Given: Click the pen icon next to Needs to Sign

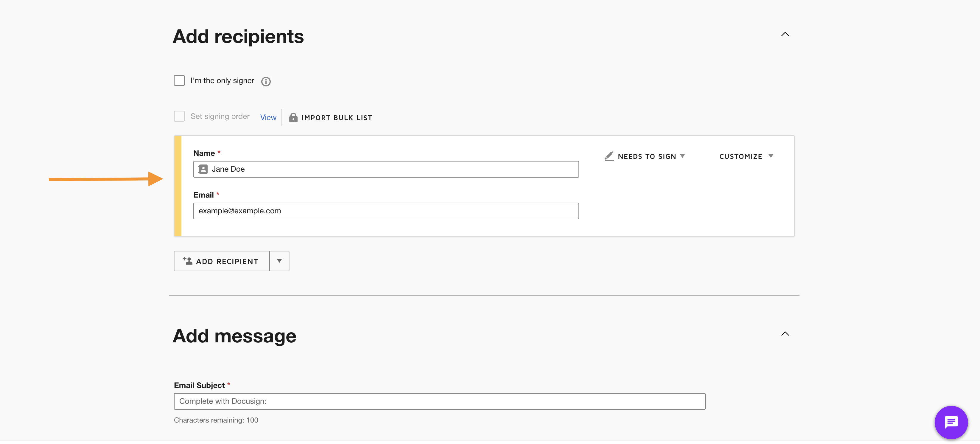Looking at the screenshot, I should 609,156.
